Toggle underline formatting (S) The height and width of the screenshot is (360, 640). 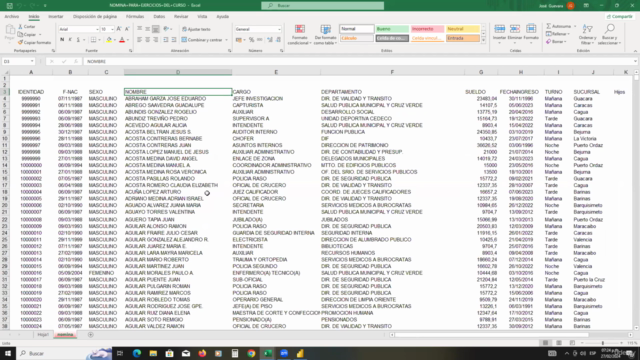pyautogui.click(x=78, y=40)
